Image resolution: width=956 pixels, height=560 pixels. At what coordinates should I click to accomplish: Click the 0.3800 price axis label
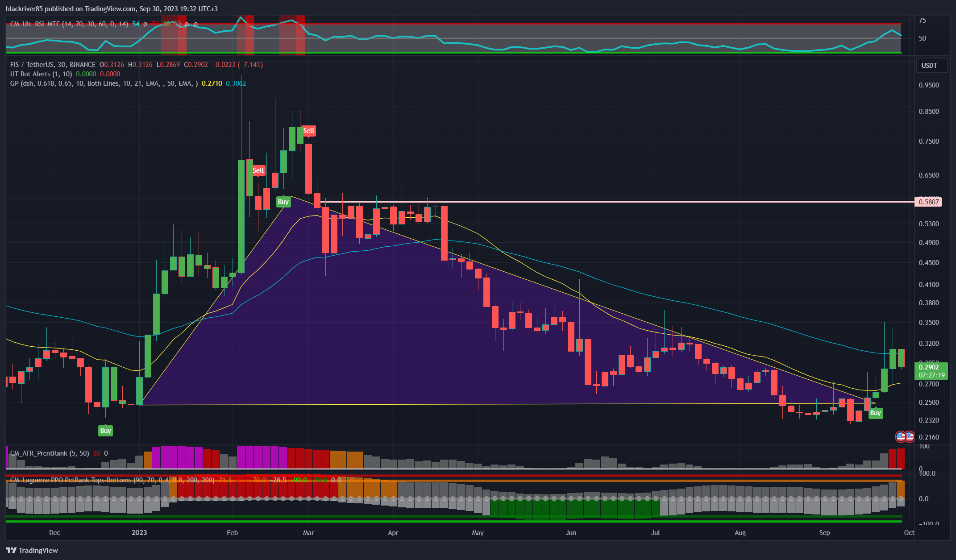[929, 303]
